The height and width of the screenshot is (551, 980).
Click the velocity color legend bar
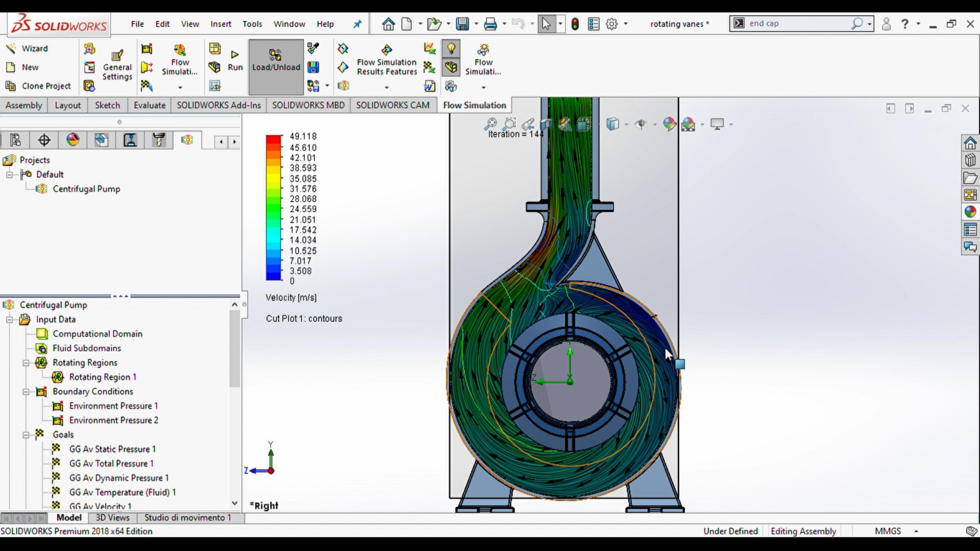274,208
